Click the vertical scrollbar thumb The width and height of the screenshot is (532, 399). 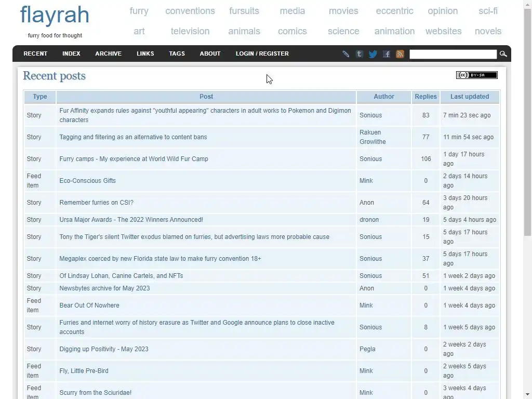point(528,122)
